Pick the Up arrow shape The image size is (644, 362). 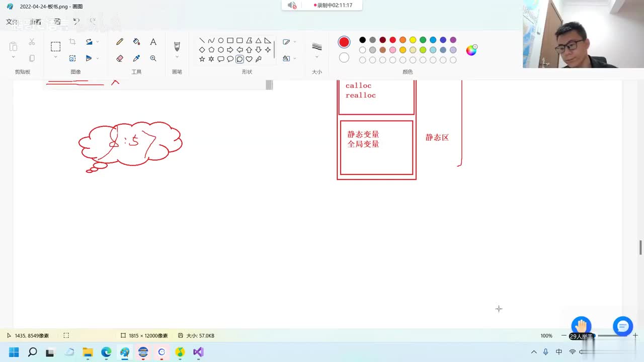[249, 50]
